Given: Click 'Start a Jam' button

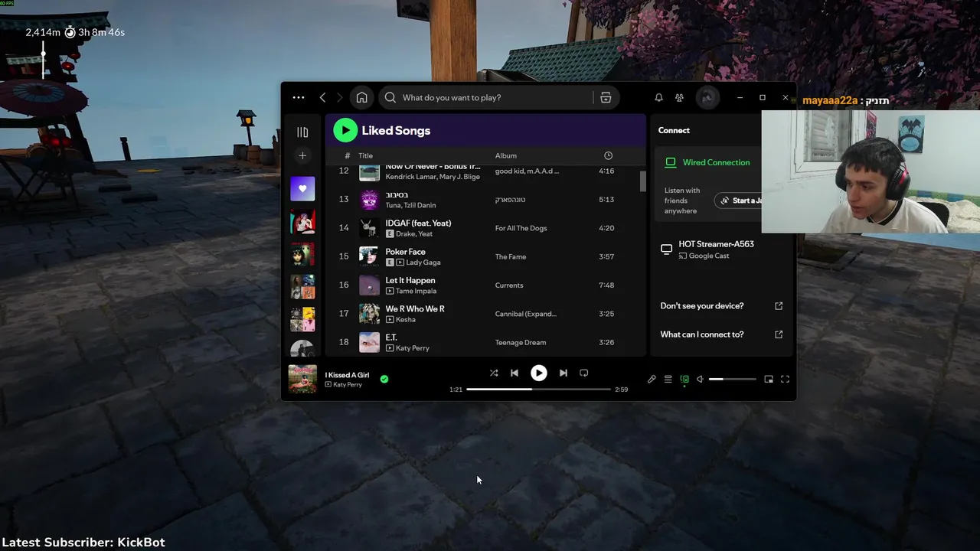Looking at the screenshot, I should [x=739, y=201].
